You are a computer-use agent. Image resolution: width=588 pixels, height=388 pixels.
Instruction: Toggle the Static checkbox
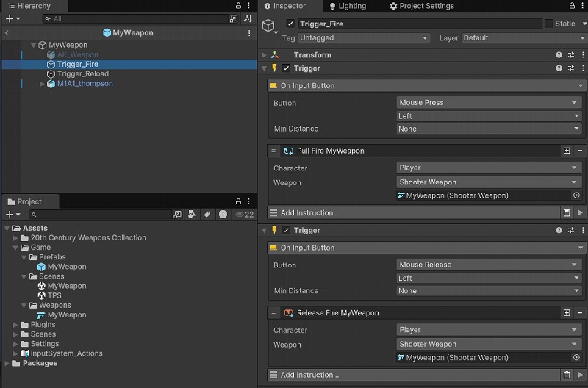pyautogui.click(x=548, y=24)
